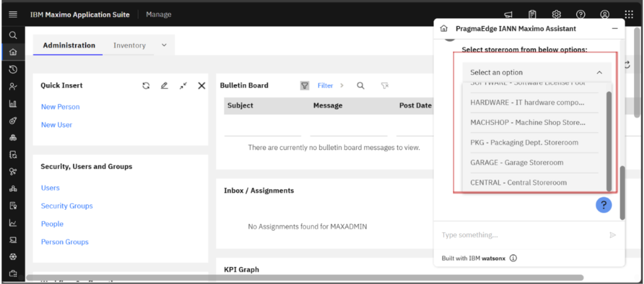The image size is (644, 284).
Task: Click the chat panel vertical scrollbar
Action: (x=622, y=193)
